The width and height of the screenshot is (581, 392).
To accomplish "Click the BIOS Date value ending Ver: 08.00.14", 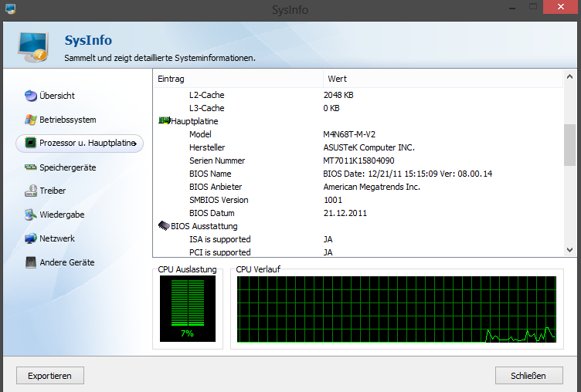I will click(x=408, y=174).
